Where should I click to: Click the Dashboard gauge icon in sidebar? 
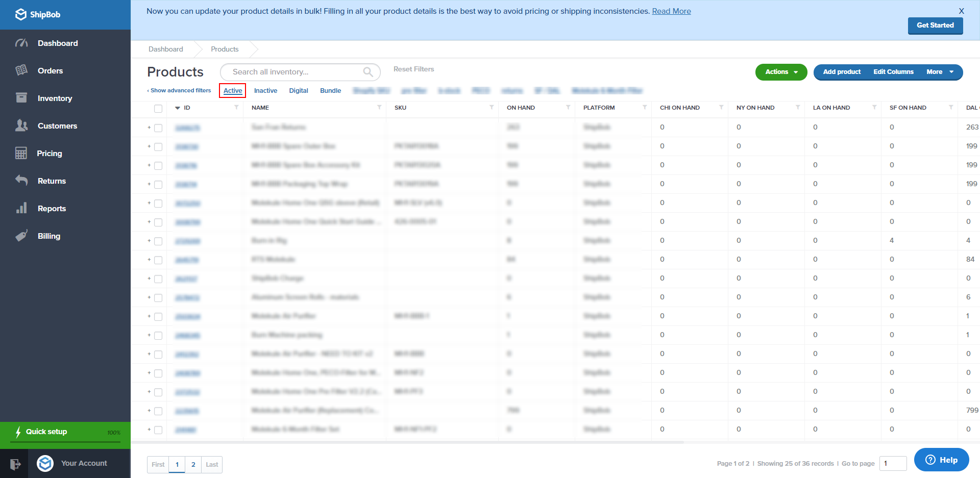21,43
